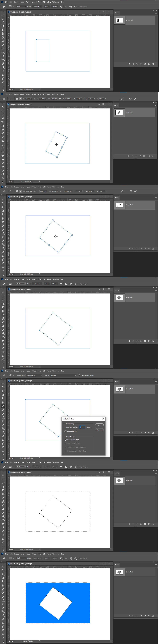Image resolution: width=159 pixels, height=644 pixels.
Task: Load path as selection in blue-filled window's Paths panel
Action: click(x=137, y=616)
